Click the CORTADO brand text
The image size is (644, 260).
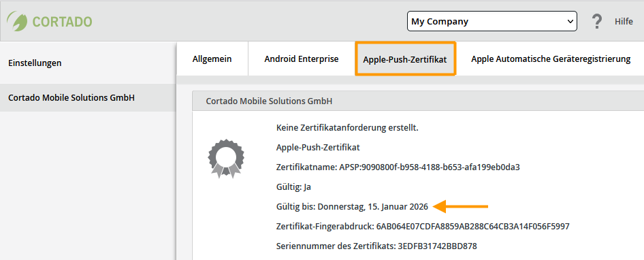(x=63, y=22)
